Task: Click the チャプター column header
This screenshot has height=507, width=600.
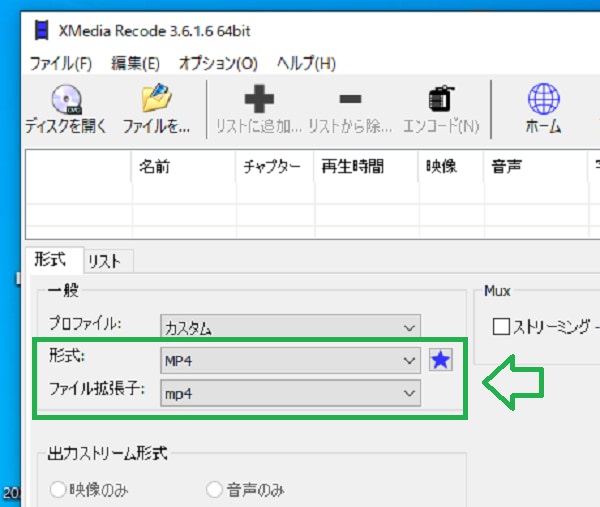Action: click(274, 166)
